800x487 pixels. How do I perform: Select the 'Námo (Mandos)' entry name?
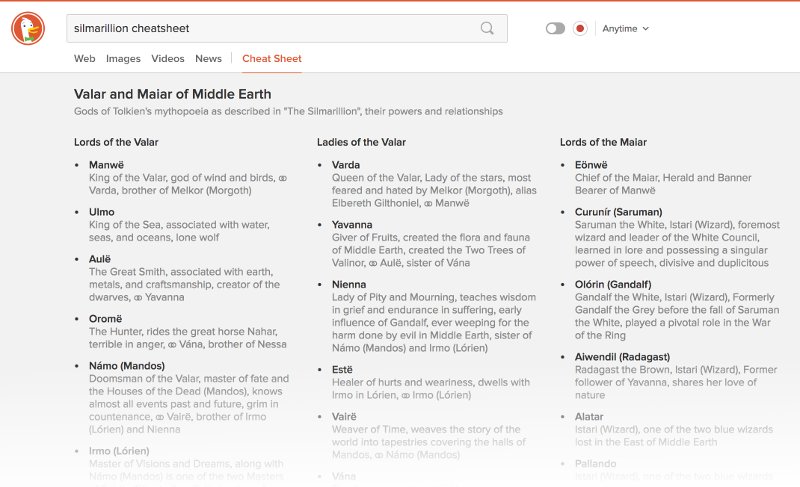[x=127, y=366]
